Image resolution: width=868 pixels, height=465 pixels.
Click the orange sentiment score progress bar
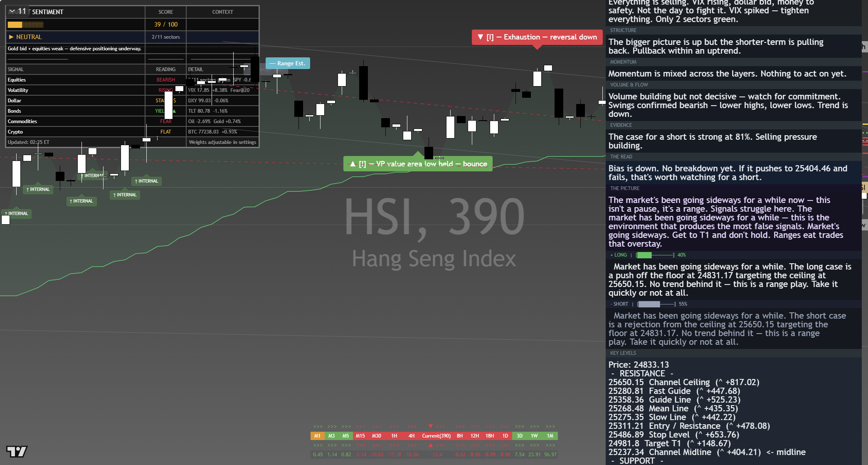25,25
